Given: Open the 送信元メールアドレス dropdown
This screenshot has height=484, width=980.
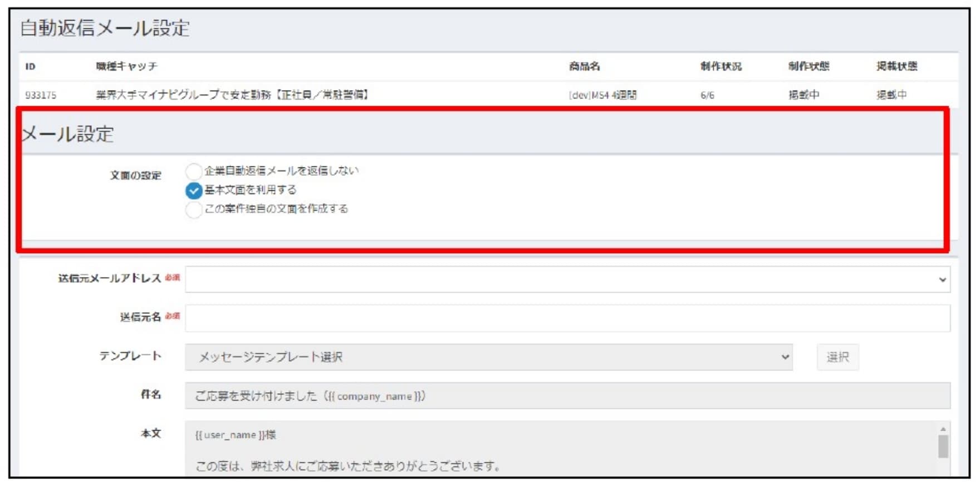Looking at the screenshot, I should coord(567,279).
